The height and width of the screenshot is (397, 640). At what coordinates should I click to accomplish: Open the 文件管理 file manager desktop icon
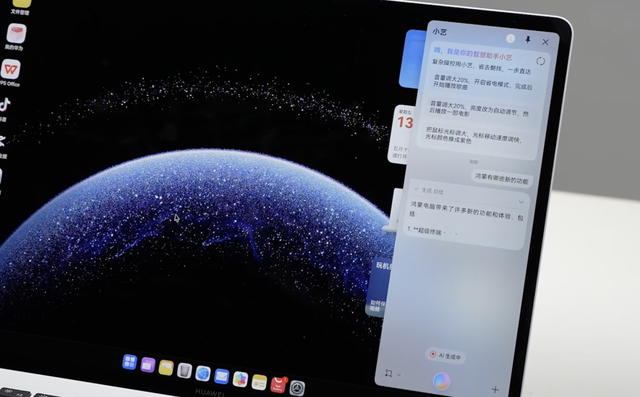click(x=21, y=3)
